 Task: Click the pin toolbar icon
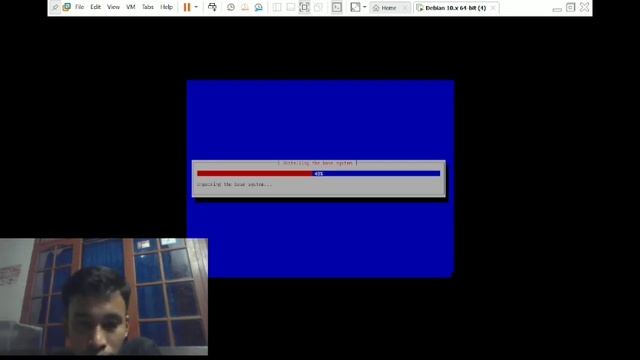[x=55, y=7]
